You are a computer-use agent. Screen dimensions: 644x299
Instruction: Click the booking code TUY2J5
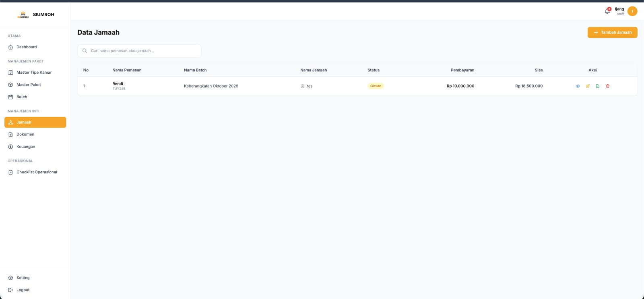pyautogui.click(x=119, y=89)
